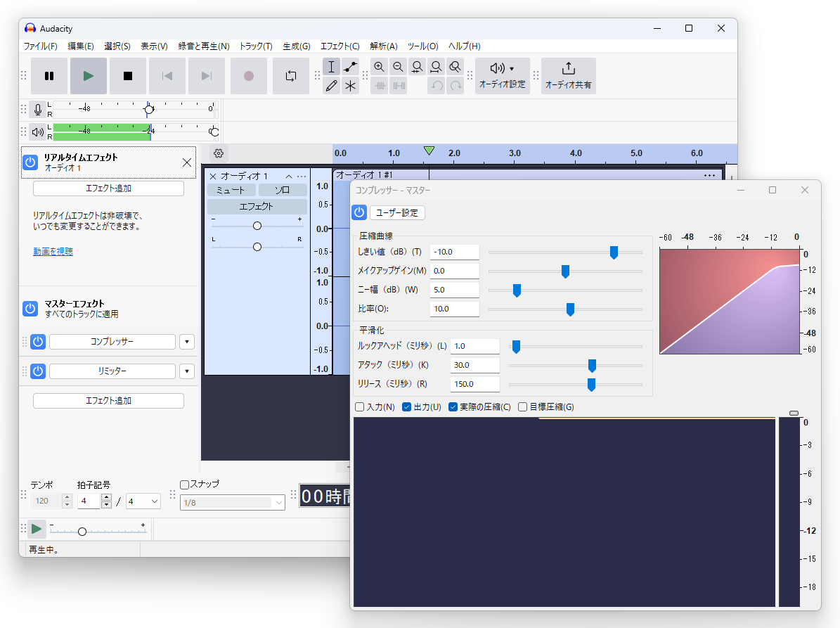840x628 pixels.
Task: Fit project to width zoom icon
Action: (436, 67)
